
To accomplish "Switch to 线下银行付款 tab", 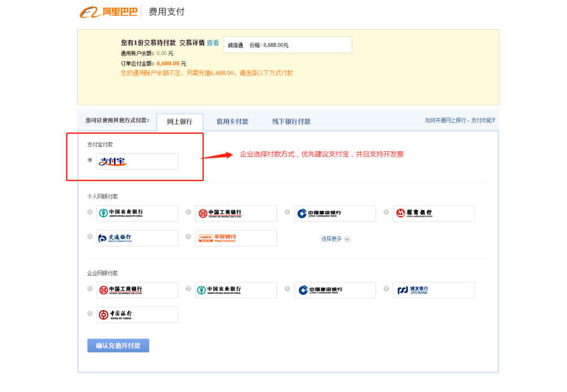I will pyautogui.click(x=291, y=121).
